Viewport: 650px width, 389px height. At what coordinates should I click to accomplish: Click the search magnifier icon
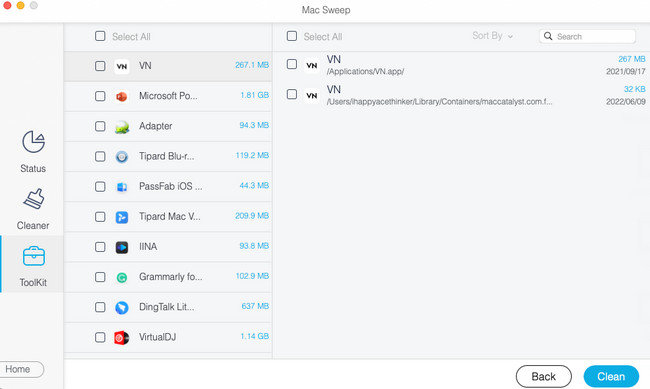pos(548,36)
